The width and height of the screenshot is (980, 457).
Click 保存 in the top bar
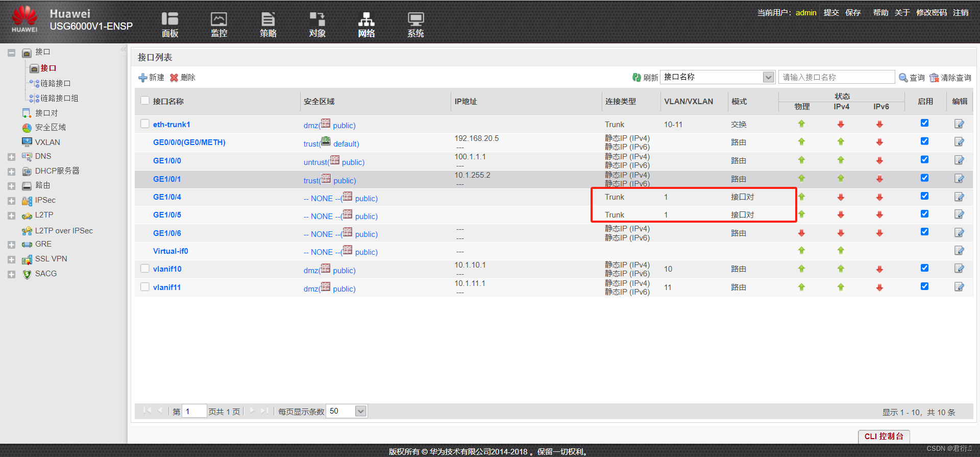853,12
